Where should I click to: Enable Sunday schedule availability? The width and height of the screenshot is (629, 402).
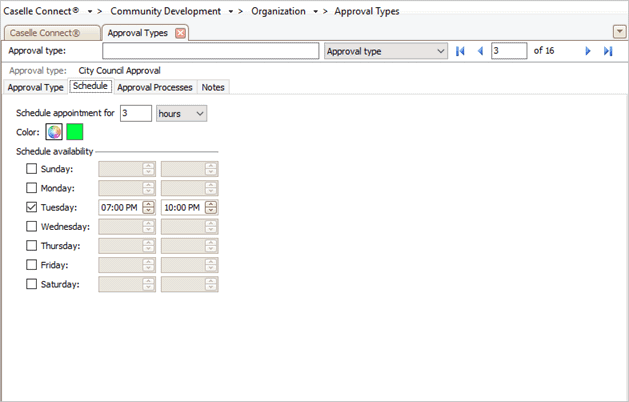31,169
